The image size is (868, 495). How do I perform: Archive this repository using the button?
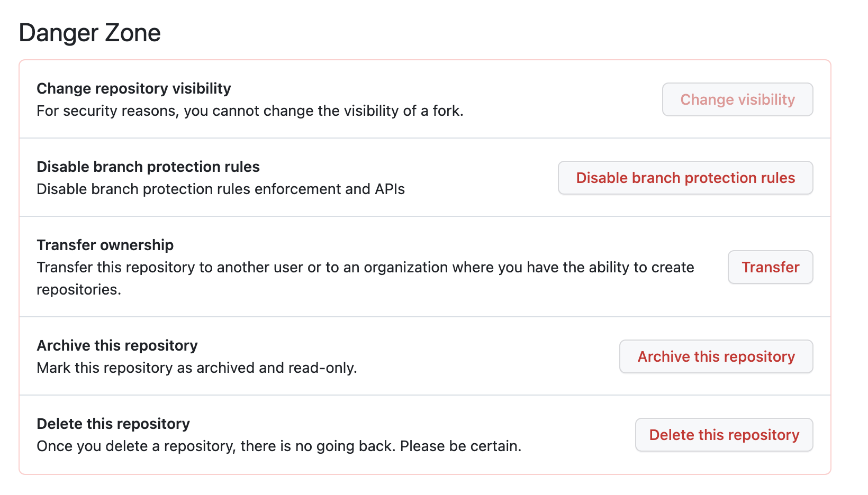716,356
